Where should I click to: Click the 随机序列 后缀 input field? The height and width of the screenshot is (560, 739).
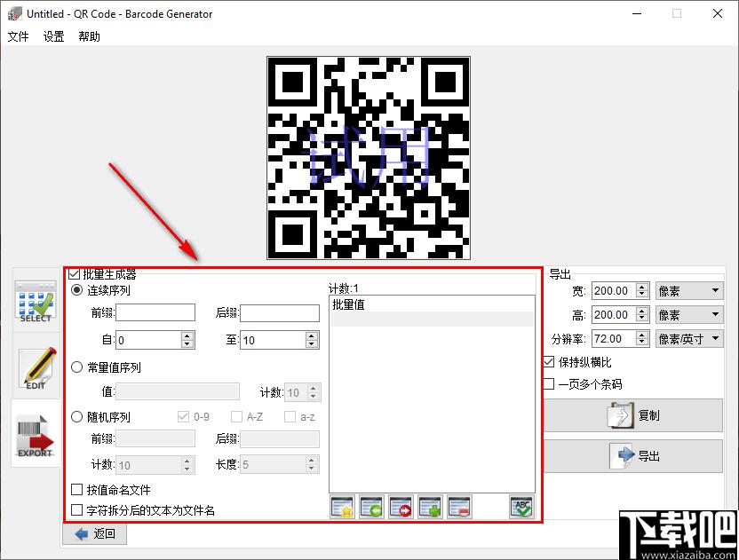[280, 438]
